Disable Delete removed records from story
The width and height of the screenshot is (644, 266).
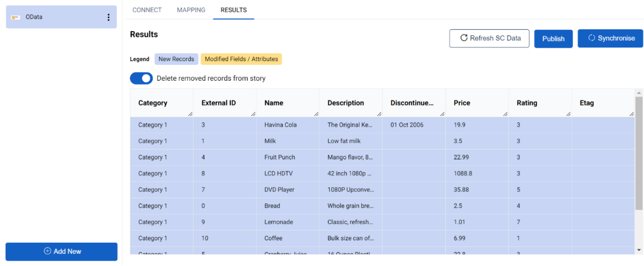click(x=141, y=78)
